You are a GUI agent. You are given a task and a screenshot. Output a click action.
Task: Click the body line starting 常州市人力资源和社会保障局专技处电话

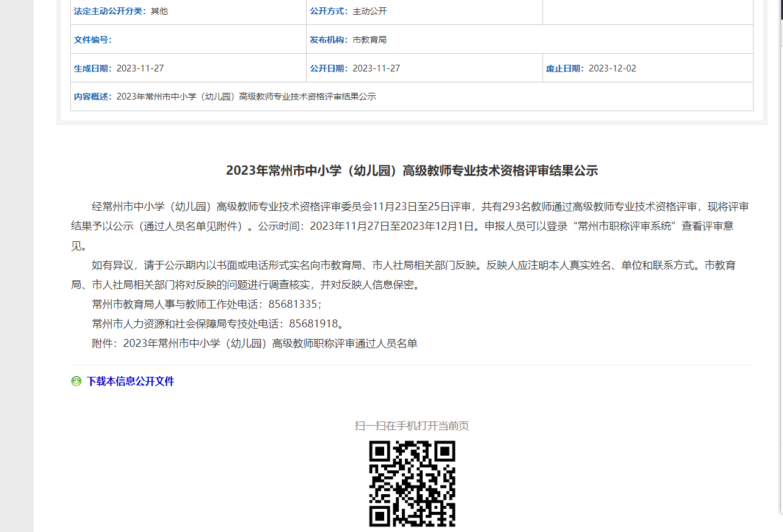(x=218, y=324)
